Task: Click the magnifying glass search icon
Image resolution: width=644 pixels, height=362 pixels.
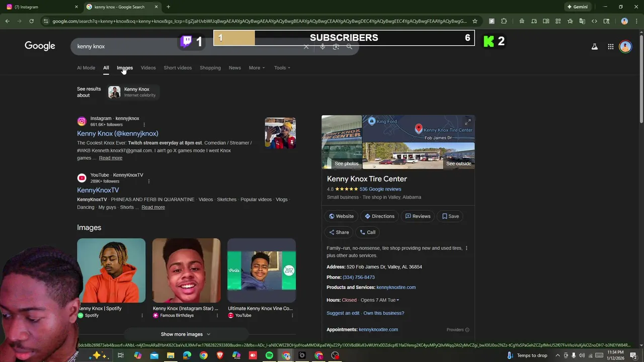Action: click(350, 46)
